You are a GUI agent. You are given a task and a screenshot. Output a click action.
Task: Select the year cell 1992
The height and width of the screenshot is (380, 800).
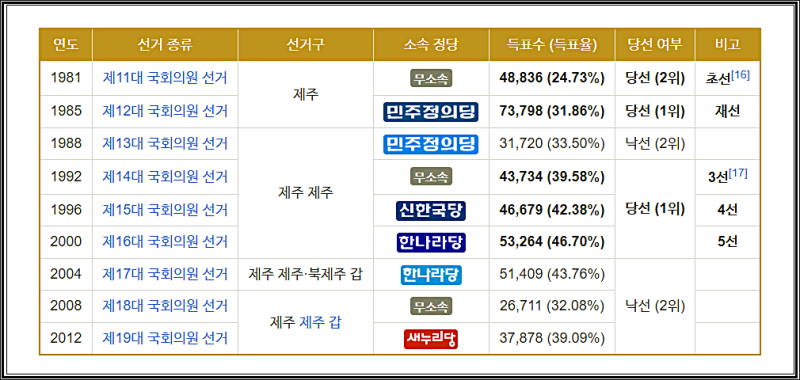(x=66, y=176)
